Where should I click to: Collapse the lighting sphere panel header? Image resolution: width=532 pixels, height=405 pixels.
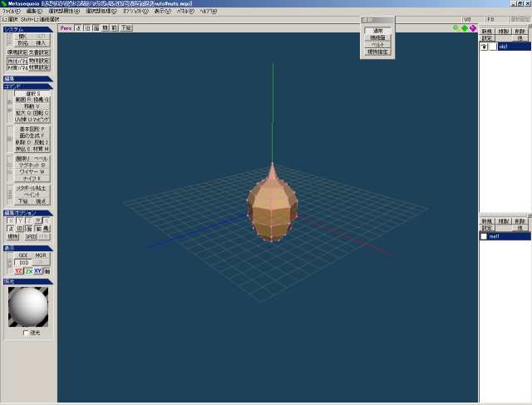[x=27, y=281]
